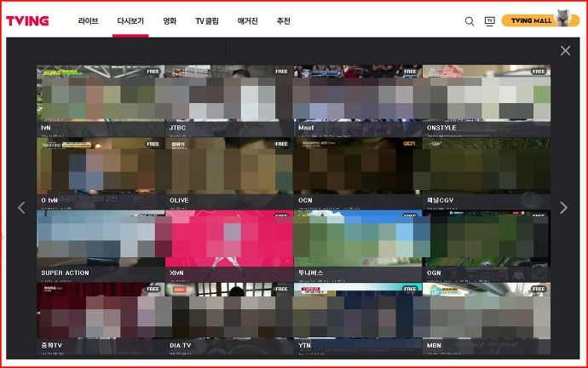Click the MBN channel name label
Screen dimensions: 588x368
click(434, 346)
